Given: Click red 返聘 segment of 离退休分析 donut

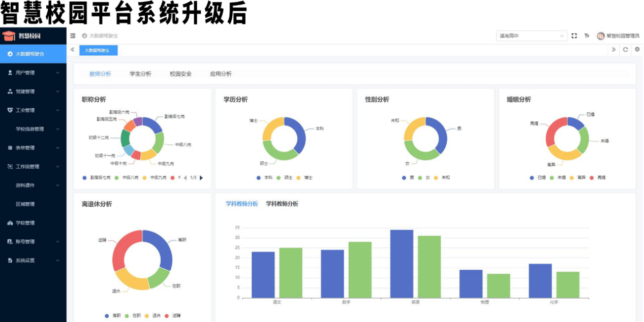Looking at the screenshot, I should (121, 249).
